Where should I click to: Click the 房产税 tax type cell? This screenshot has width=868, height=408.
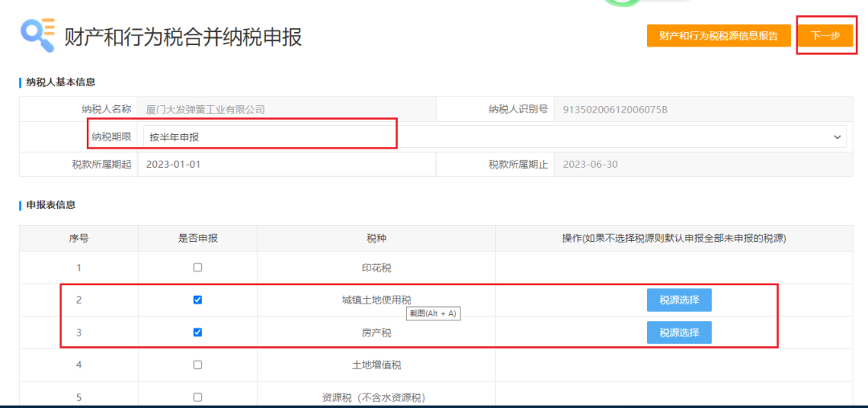pyautogui.click(x=376, y=333)
